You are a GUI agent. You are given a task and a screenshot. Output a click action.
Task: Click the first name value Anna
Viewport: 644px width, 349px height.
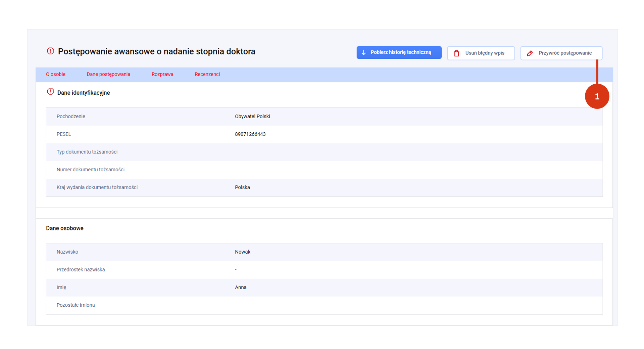tap(240, 288)
